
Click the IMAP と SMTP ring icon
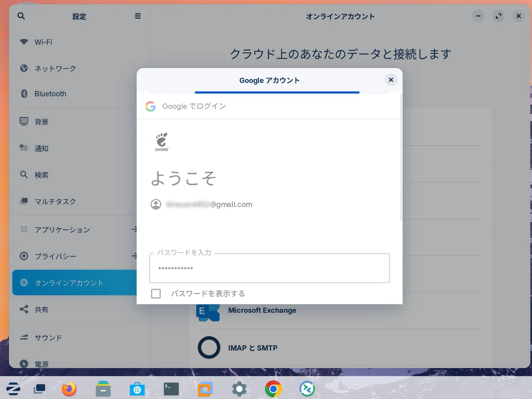pos(208,348)
